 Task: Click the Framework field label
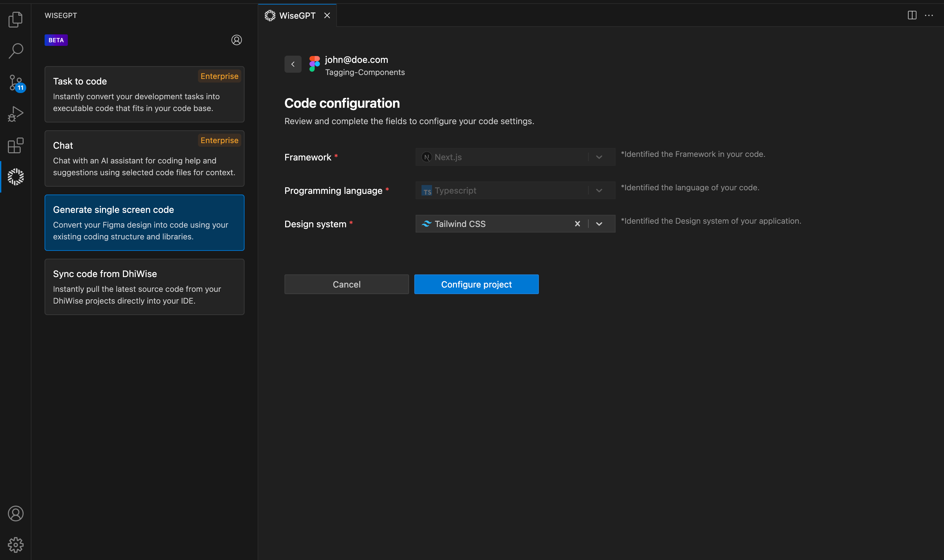(x=308, y=158)
